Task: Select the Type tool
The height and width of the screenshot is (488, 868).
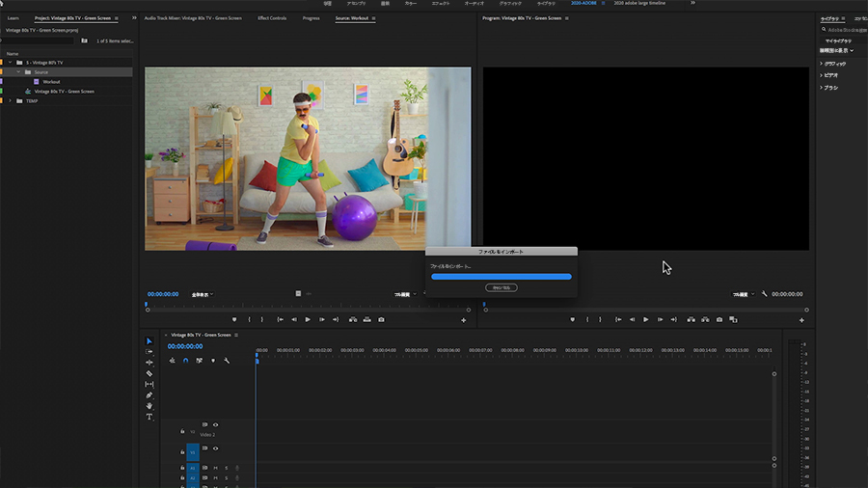Action: (149, 417)
